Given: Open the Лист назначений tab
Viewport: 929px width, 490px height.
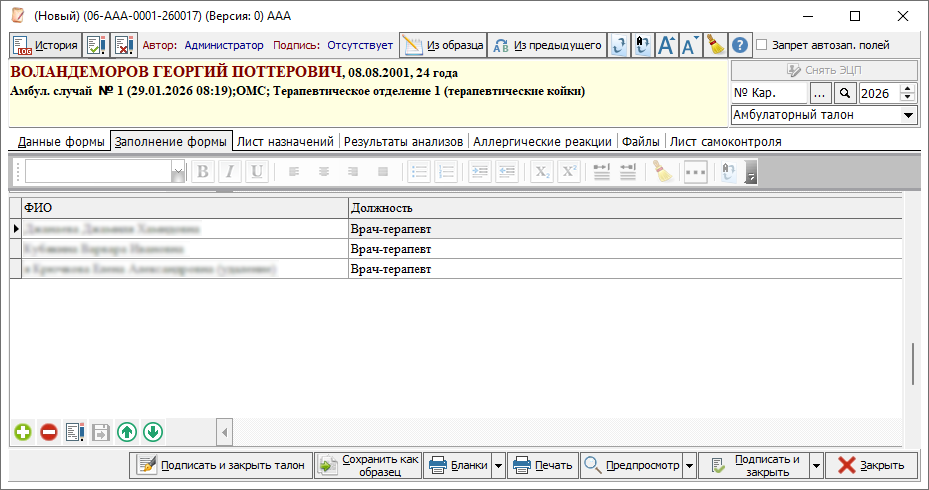Looking at the screenshot, I should click(285, 142).
